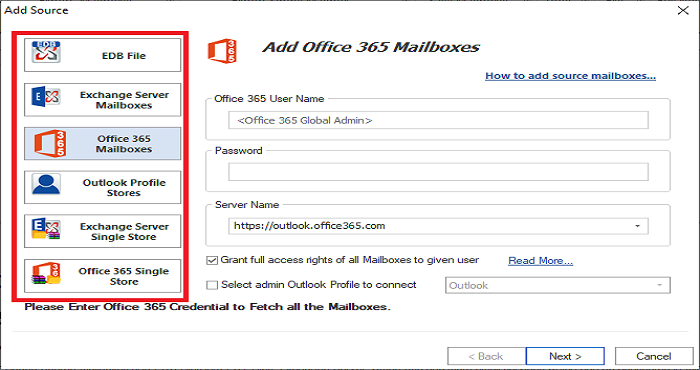
Task: Choose the Exchange Server Mailboxes icon
Action: (46, 96)
